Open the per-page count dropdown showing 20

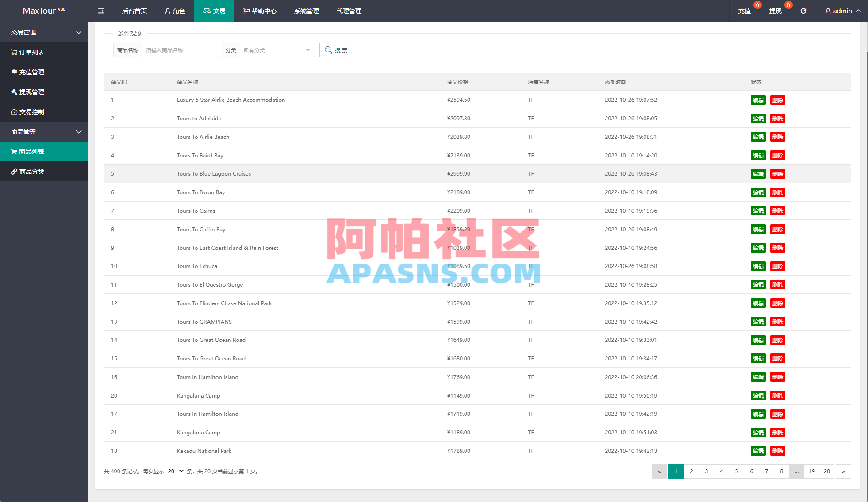[175, 471]
